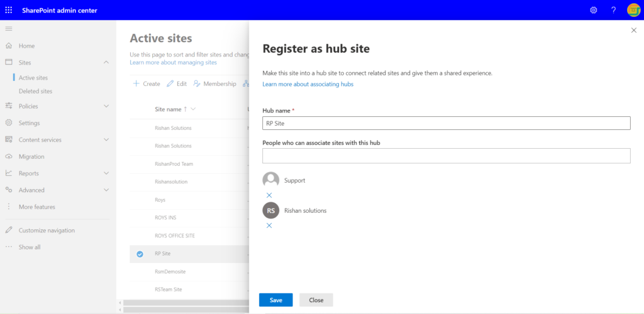Click the More features dots icon
644x314 pixels.
(9, 207)
